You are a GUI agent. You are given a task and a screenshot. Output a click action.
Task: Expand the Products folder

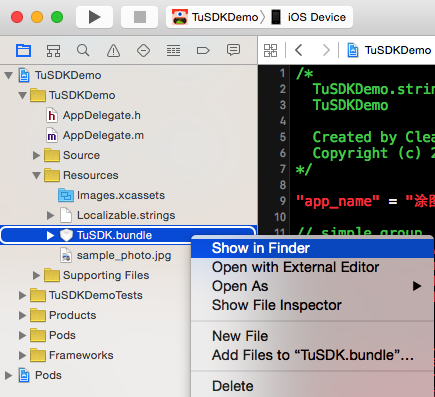pos(22,315)
